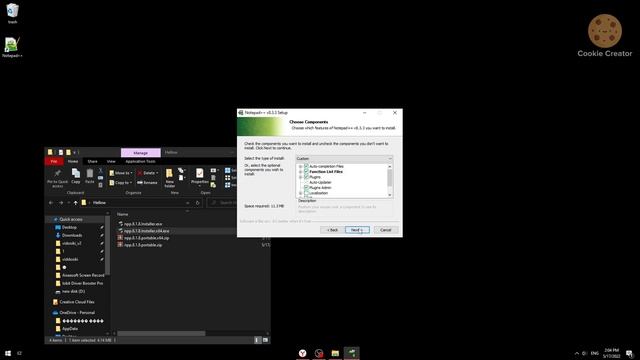The height and width of the screenshot is (360, 640).
Task: Cancel the Notepad++ setup wizard
Action: (x=386, y=230)
